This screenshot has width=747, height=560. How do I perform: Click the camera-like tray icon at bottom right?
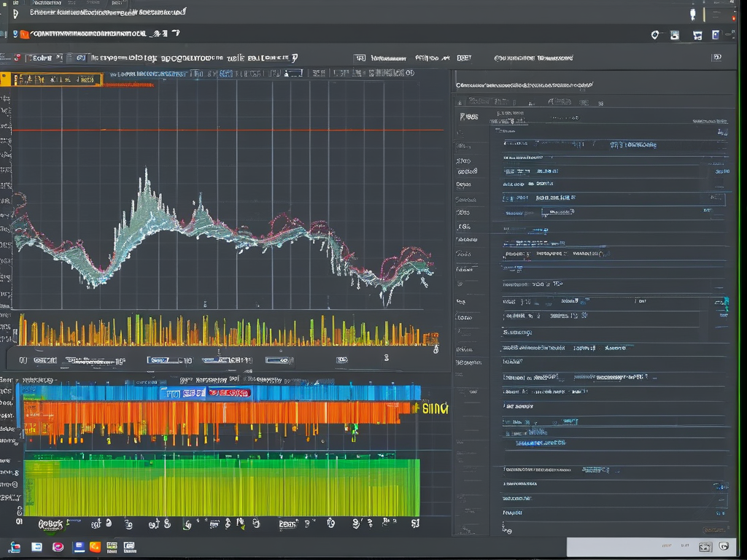[705, 547]
